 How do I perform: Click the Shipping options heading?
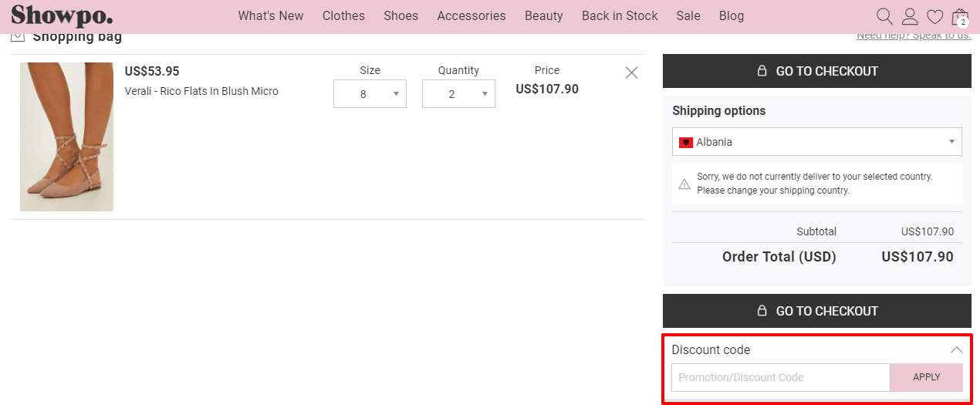point(719,110)
